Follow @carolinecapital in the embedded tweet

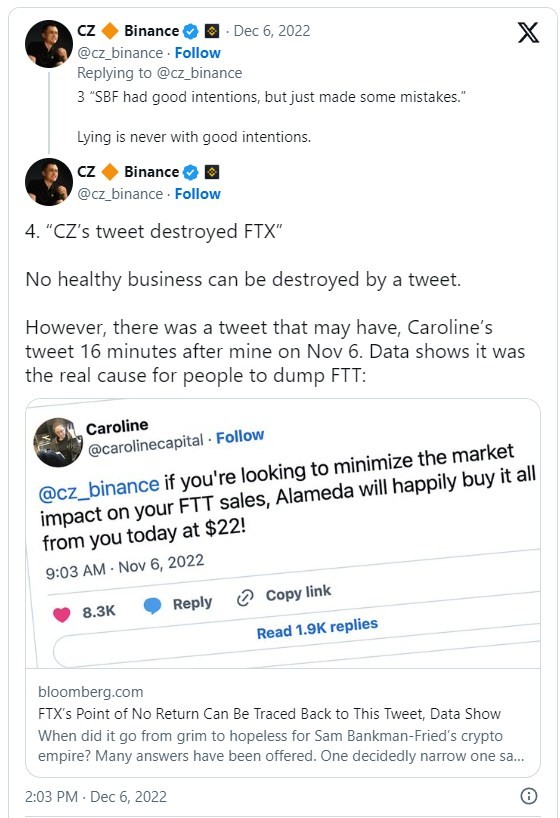(240, 437)
